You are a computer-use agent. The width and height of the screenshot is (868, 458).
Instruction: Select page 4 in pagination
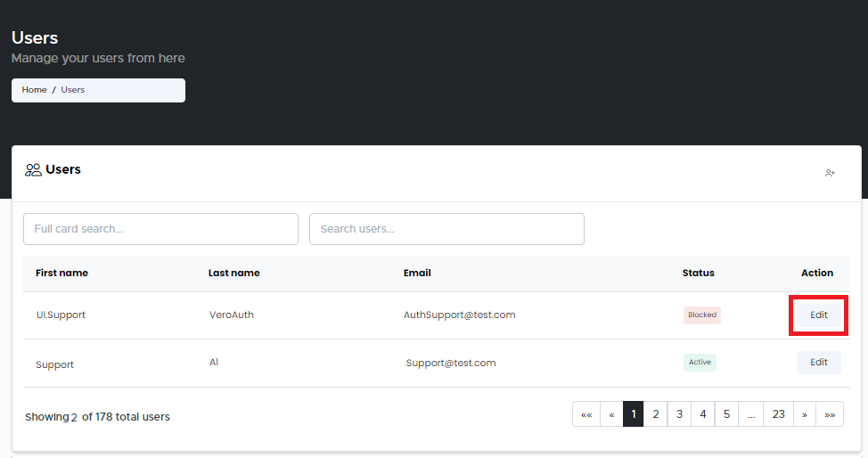pos(703,414)
